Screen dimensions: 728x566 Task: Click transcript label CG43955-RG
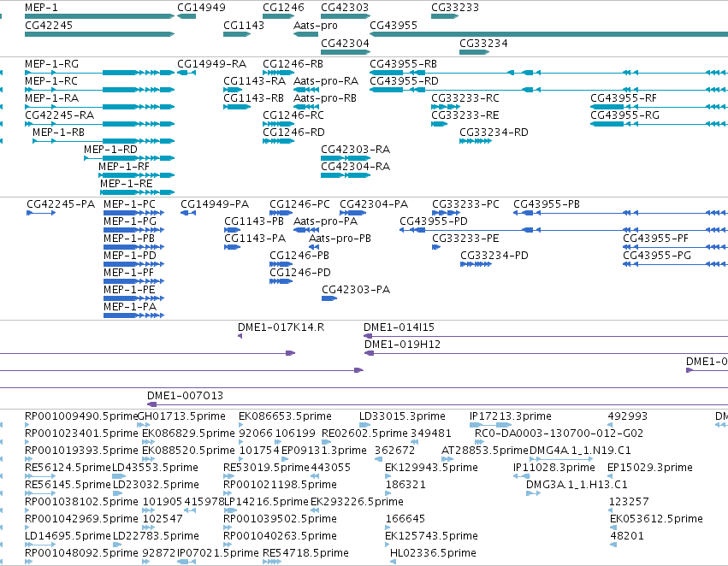coord(625,115)
